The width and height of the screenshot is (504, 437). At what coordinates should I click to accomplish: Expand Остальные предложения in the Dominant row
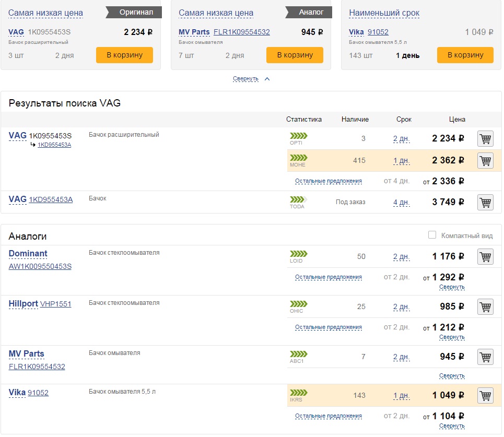pos(328,277)
